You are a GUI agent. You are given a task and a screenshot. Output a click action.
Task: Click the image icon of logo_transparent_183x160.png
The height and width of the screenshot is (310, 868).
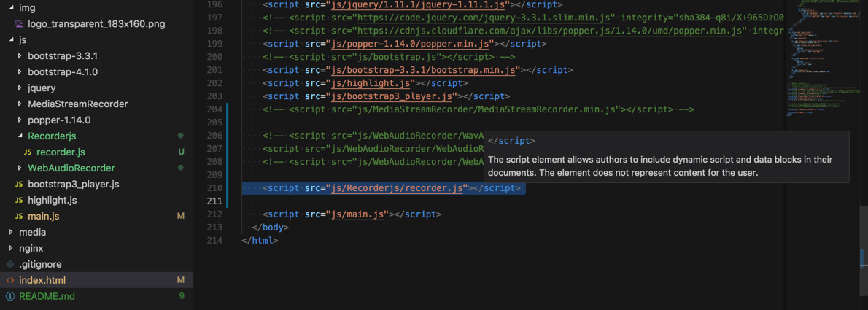click(x=19, y=23)
